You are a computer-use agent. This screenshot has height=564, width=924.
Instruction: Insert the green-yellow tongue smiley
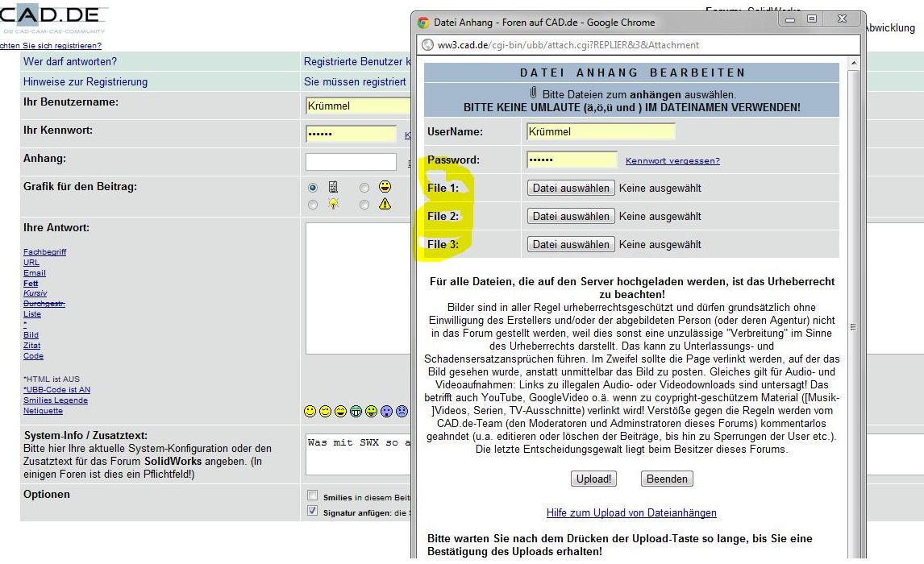371,412
